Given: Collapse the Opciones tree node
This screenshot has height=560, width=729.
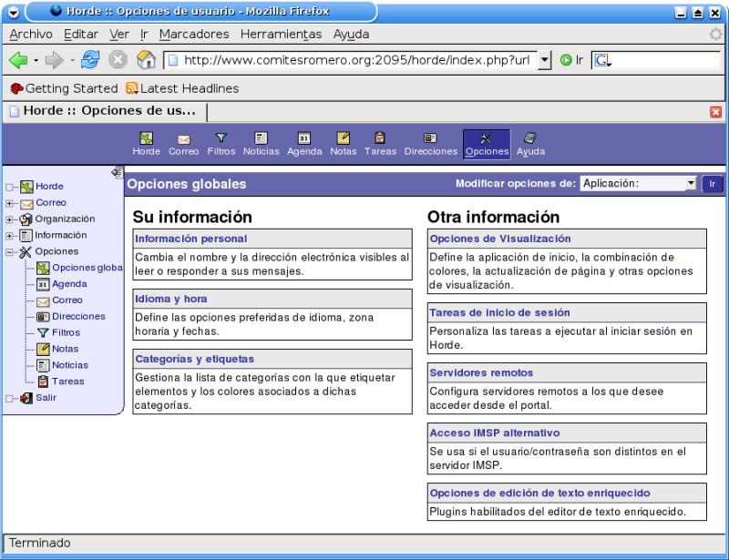Looking at the screenshot, I should pos(9,251).
